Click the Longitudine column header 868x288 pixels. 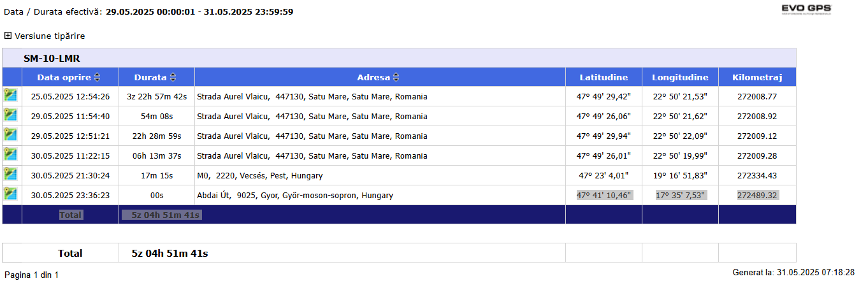click(680, 77)
